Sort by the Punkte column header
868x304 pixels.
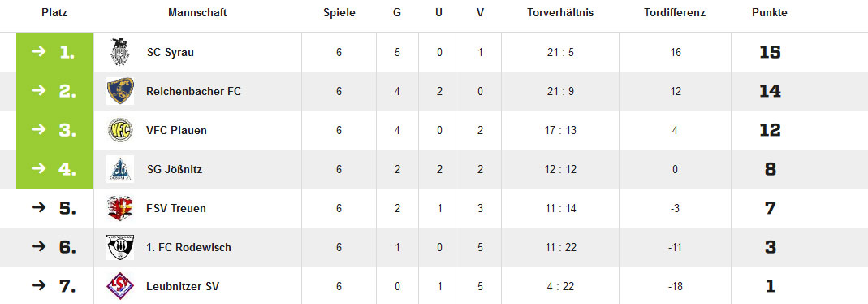click(x=770, y=13)
